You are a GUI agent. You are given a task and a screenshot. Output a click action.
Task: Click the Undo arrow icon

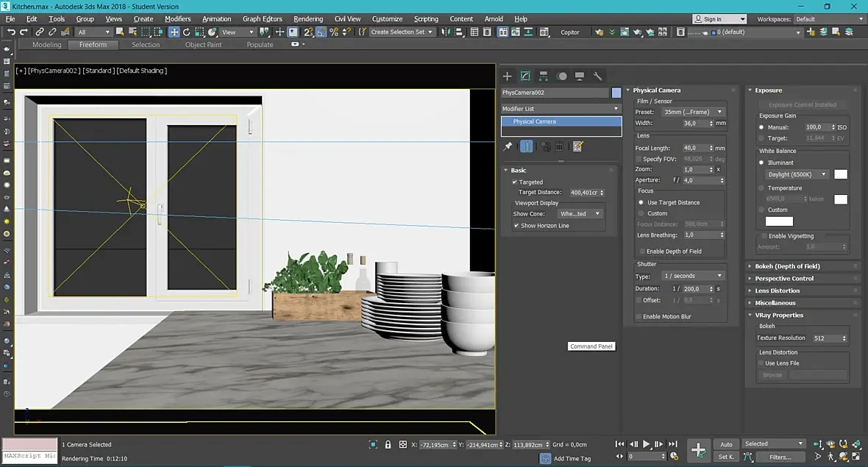pyautogui.click(x=11, y=32)
